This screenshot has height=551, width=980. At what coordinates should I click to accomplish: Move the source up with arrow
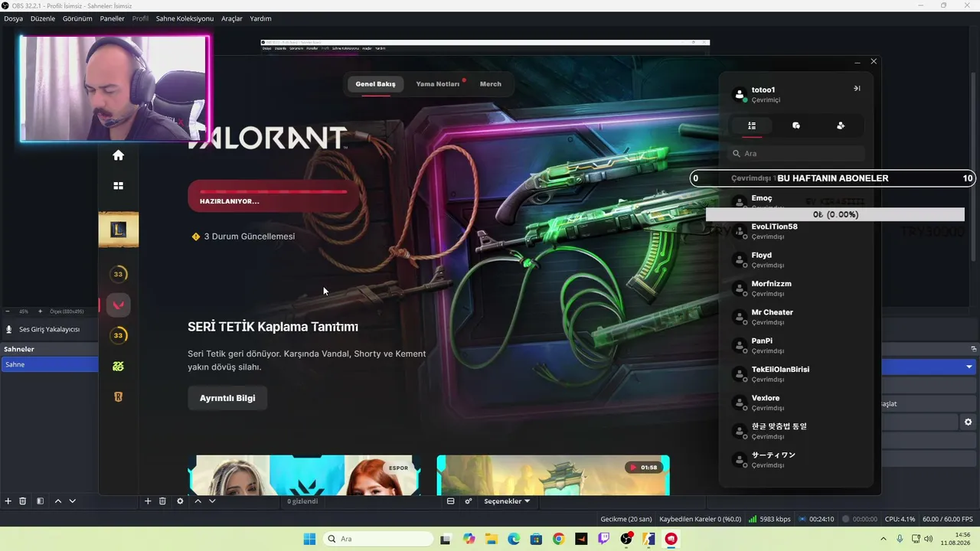(x=198, y=501)
